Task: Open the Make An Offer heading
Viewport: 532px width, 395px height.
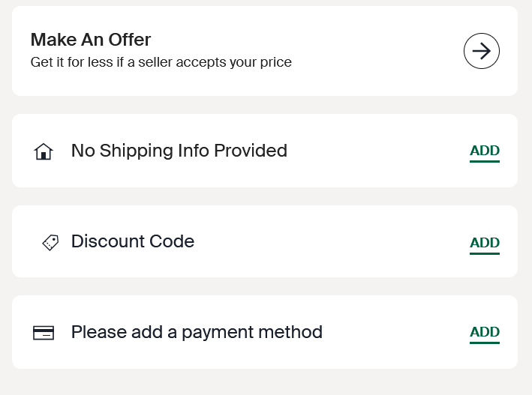Action: pos(91,39)
